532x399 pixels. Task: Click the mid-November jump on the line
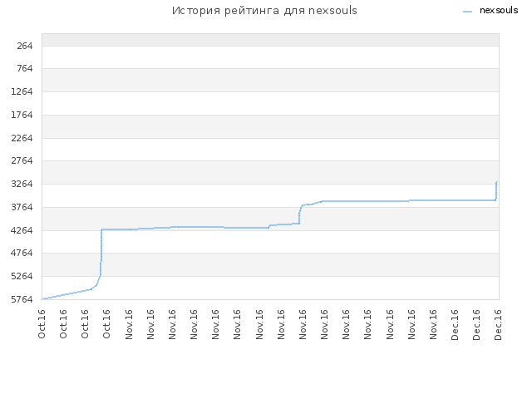[299, 214]
